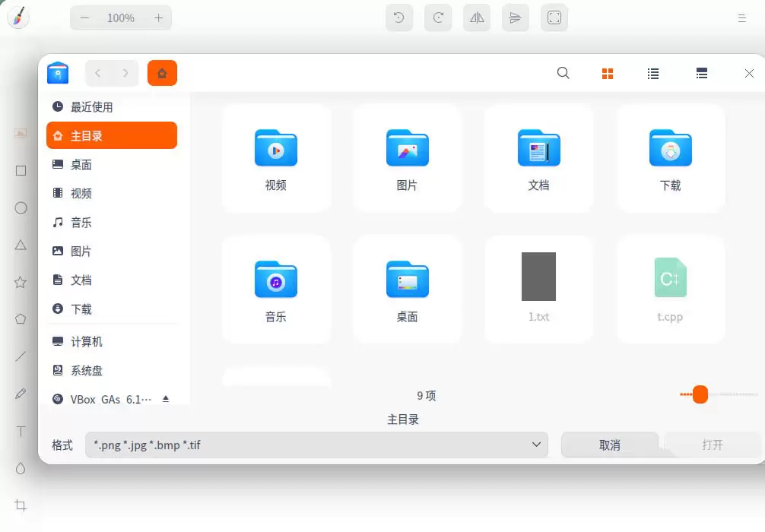Flip the image vertically
The image size is (765, 532).
[515, 17]
